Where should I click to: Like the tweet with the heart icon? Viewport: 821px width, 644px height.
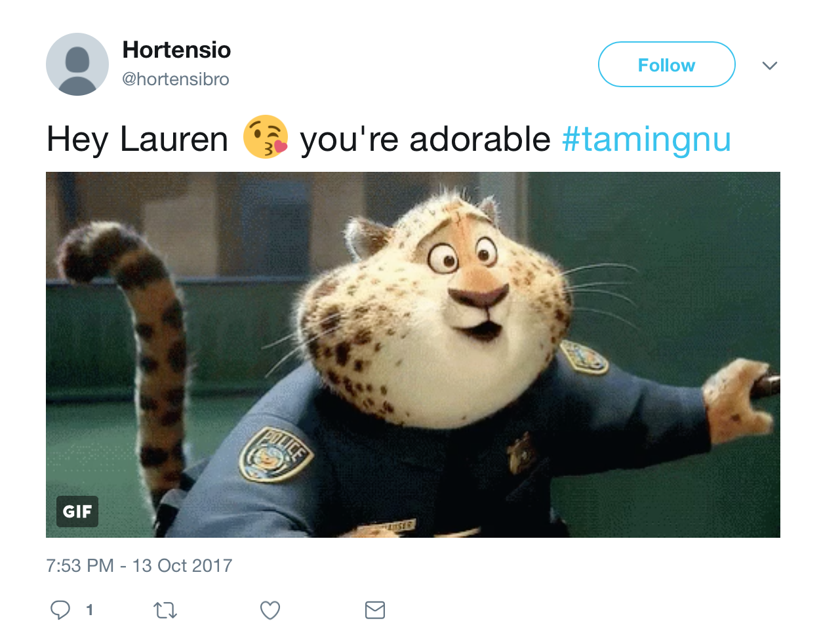(270, 611)
